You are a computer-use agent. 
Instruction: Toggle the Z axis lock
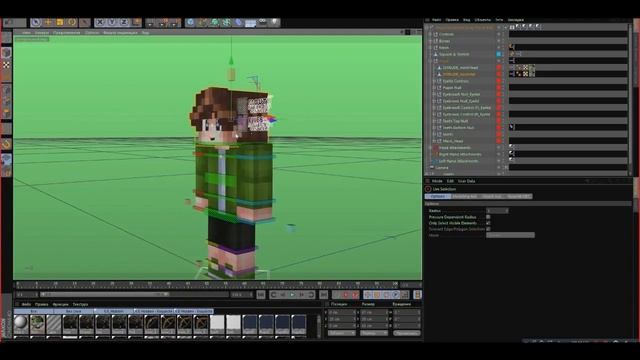(x=124, y=22)
